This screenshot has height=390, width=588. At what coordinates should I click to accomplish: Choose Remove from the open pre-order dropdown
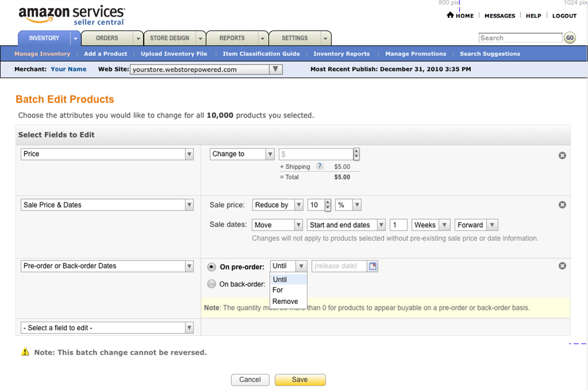285,301
